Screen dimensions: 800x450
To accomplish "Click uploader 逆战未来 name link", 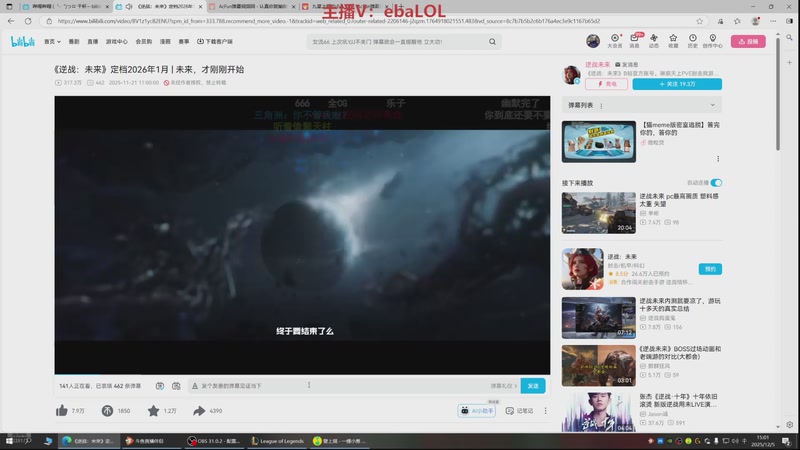I will coord(597,64).
